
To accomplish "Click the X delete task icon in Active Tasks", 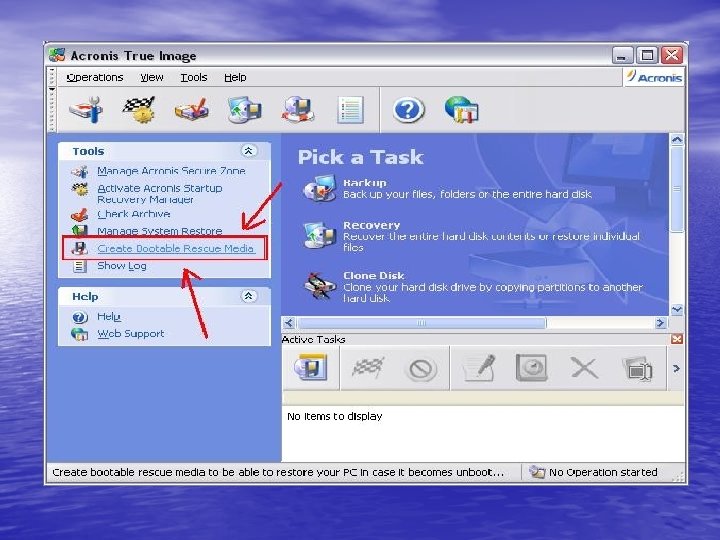I will pyautogui.click(x=584, y=368).
